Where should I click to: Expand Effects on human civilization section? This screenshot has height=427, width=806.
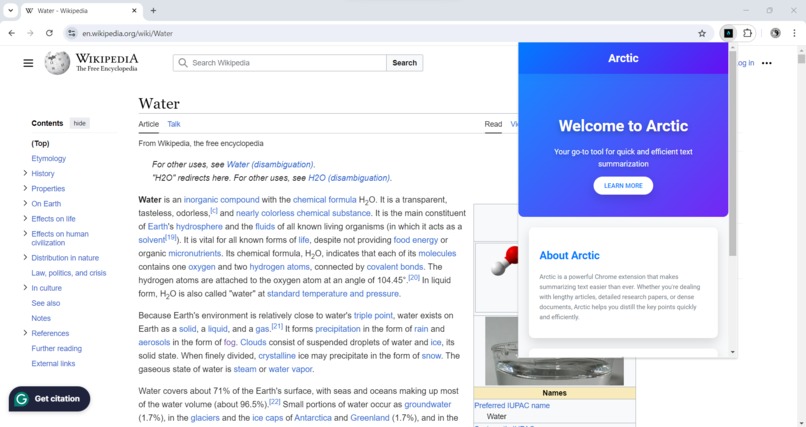25,233
